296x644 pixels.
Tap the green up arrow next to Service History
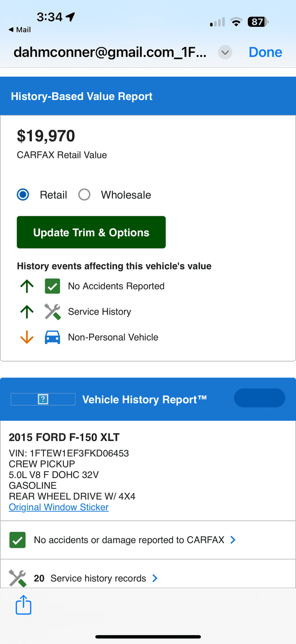pos(27,312)
